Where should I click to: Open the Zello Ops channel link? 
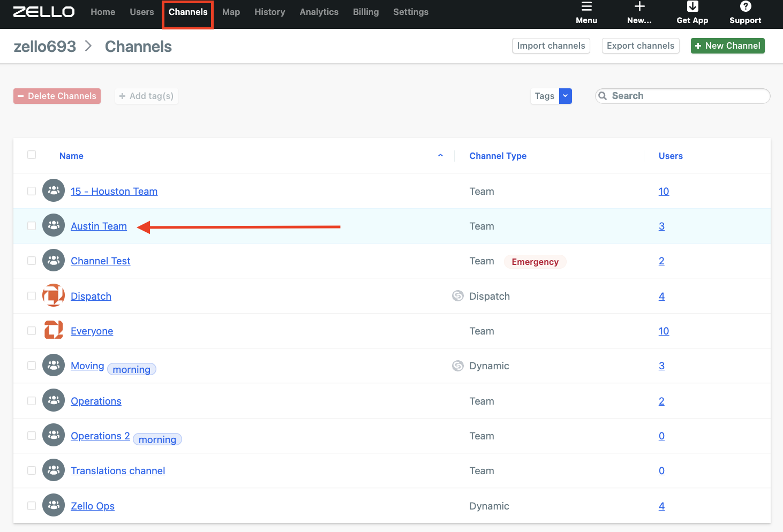tap(93, 506)
